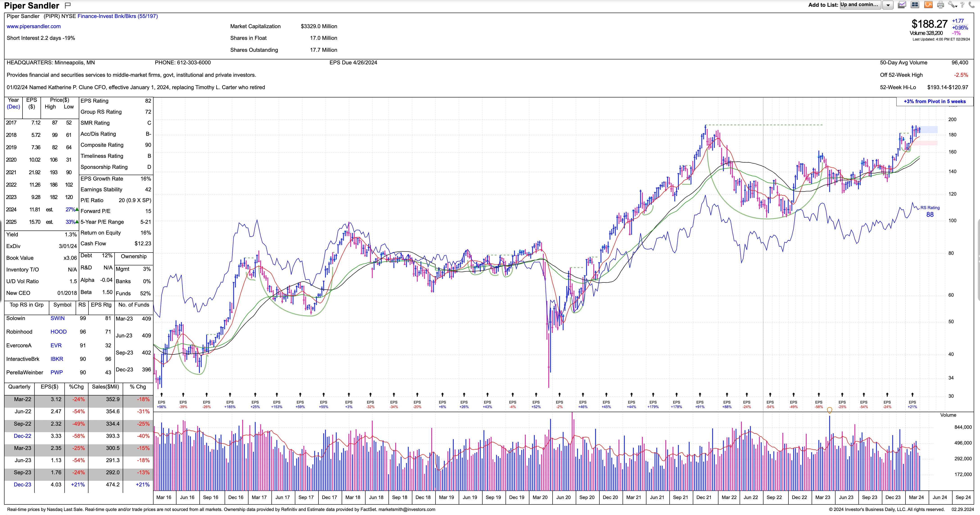Image resolution: width=980 pixels, height=515 pixels.
Task: Click the PWP symbol link
Action: pyautogui.click(x=56, y=372)
